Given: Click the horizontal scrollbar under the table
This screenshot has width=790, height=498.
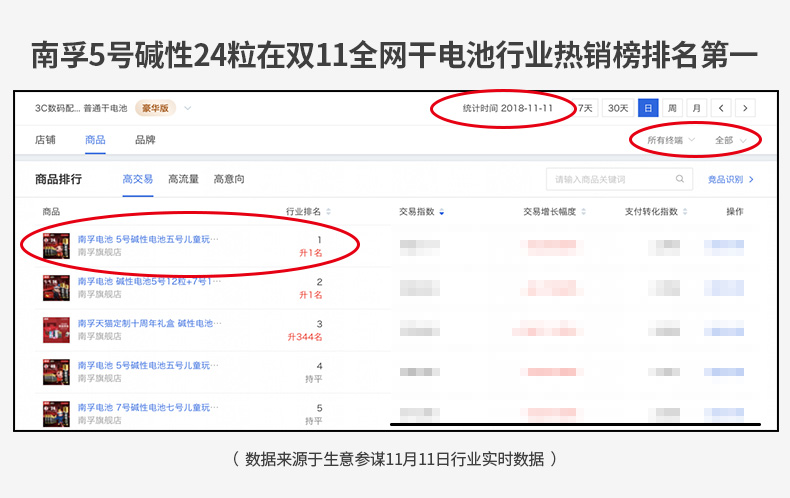Looking at the screenshot, I should [575, 424].
